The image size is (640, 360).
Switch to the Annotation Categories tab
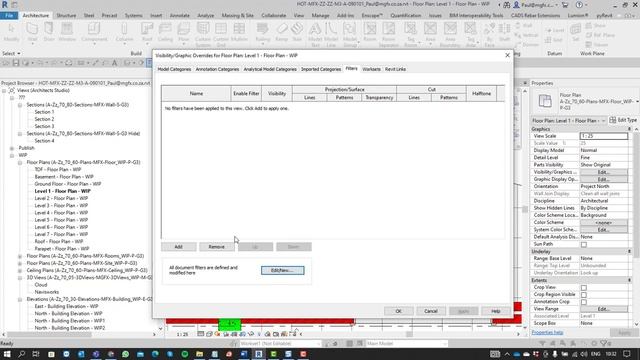[x=217, y=69]
